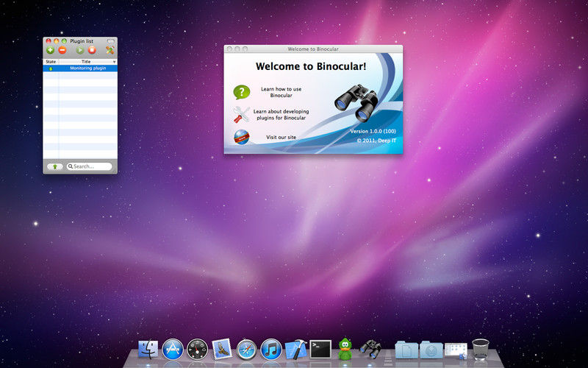
Task: Sort the list by the State column
Action: tap(51, 62)
